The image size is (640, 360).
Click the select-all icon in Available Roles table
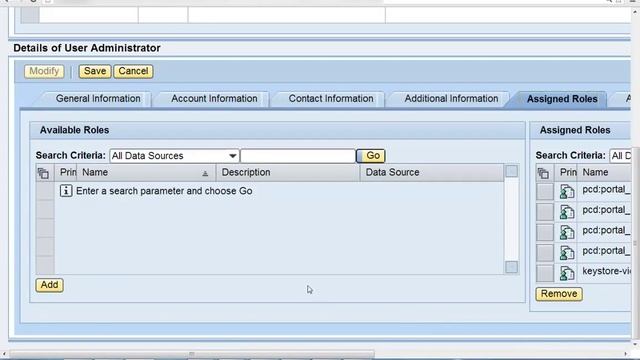(x=43, y=173)
